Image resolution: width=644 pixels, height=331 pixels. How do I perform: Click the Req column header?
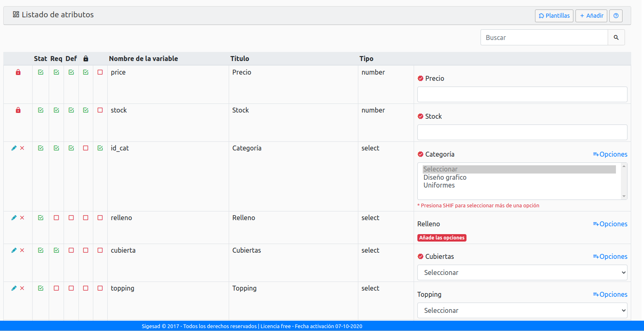point(57,59)
